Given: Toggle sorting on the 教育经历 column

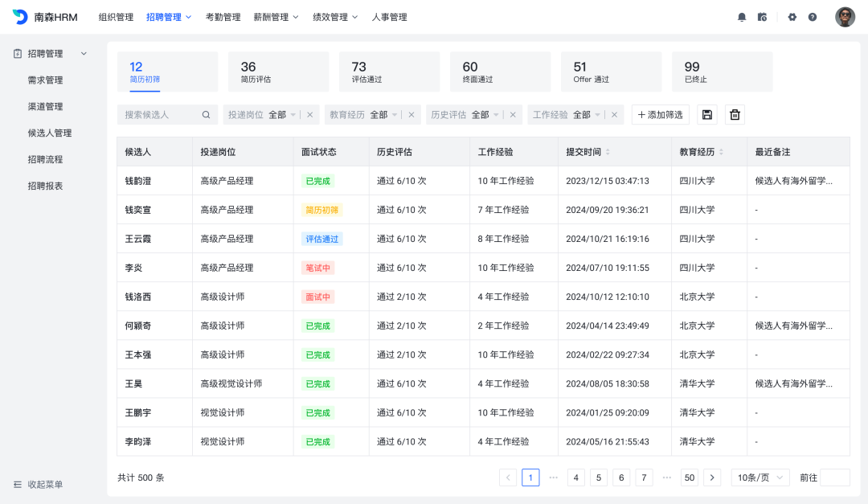Looking at the screenshot, I should click(721, 152).
